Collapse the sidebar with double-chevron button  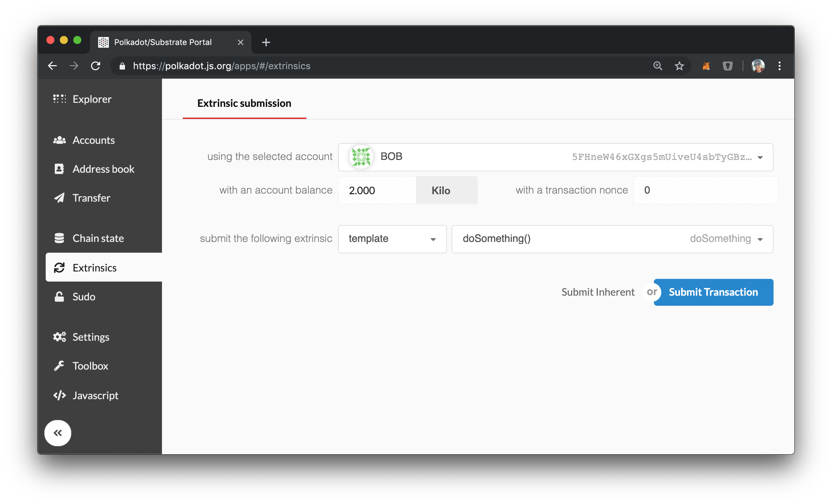point(57,433)
